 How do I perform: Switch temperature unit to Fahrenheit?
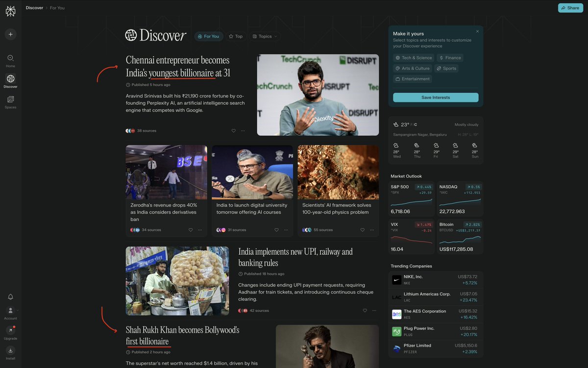[412, 125]
